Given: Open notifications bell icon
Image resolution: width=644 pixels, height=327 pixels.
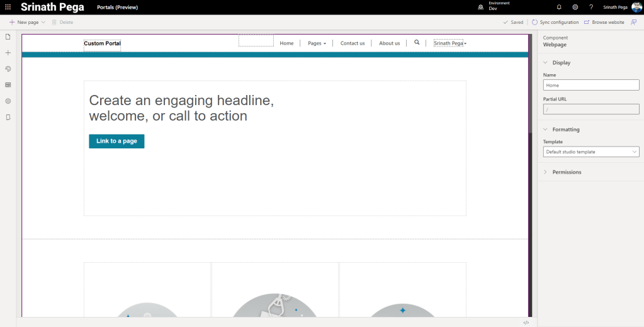Looking at the screenshot, I should pos(559,7).
